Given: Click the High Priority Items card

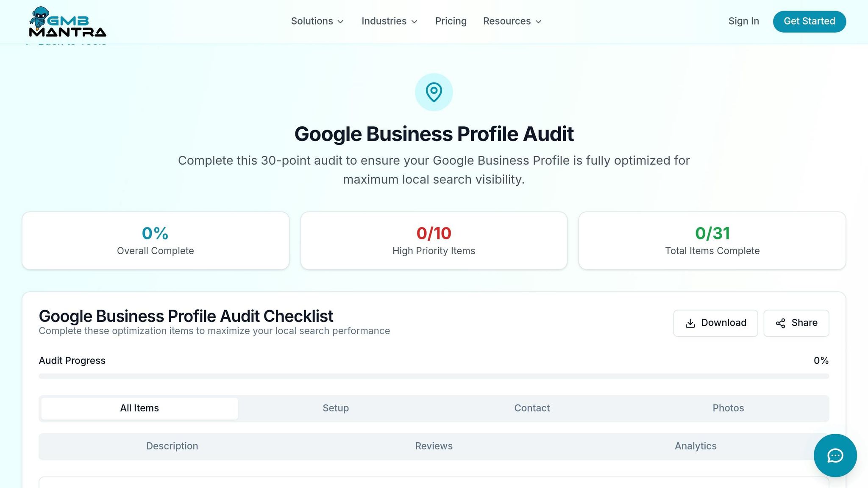Looking at the screenshot, I should click(x=434, y=241).
